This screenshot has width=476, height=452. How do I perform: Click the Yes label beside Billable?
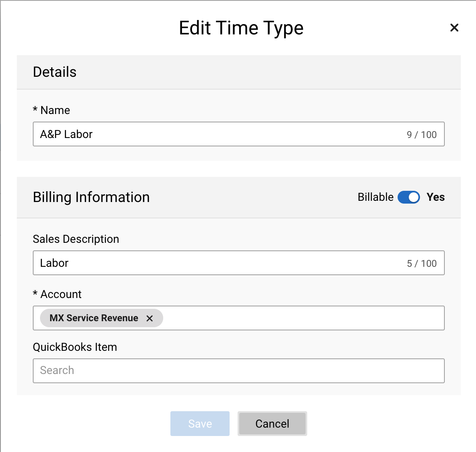click(x=436, y=197)
